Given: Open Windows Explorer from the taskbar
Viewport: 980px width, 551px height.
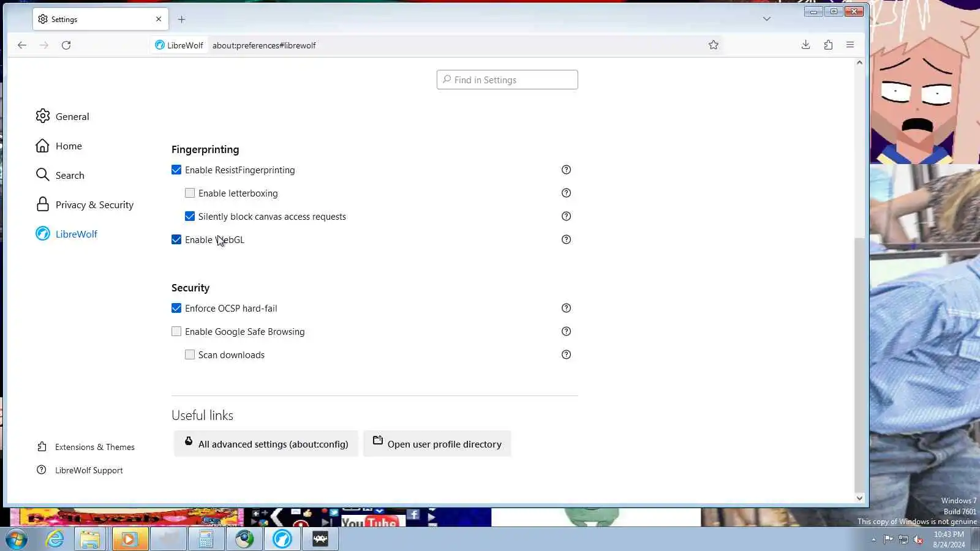Looking at the screenshot, I should pyautogui.click(x=91, y=539).
